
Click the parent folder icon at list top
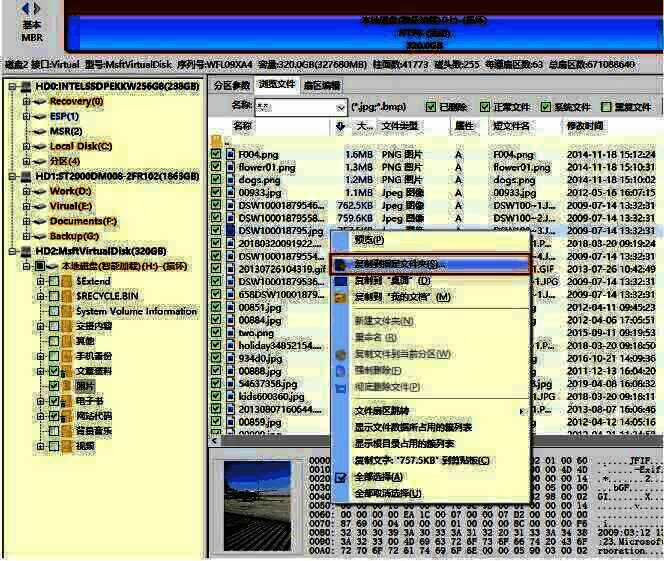click(216, 141)
